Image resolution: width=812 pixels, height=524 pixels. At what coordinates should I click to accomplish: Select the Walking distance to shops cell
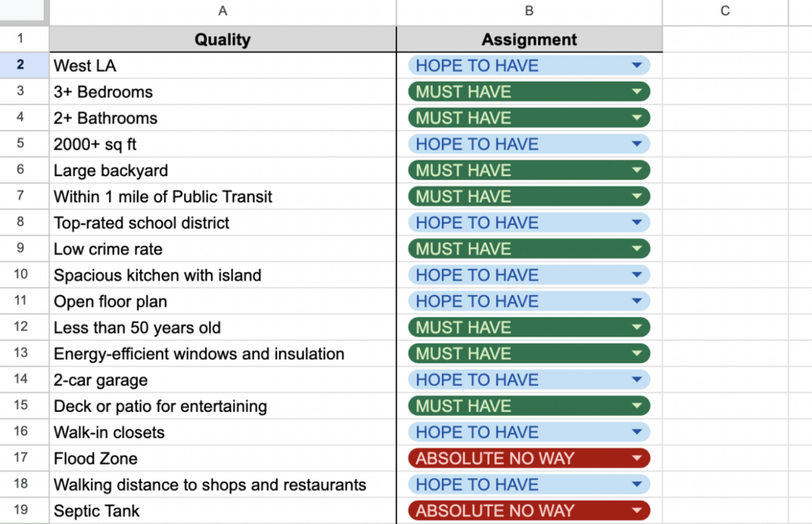(223, 484)
